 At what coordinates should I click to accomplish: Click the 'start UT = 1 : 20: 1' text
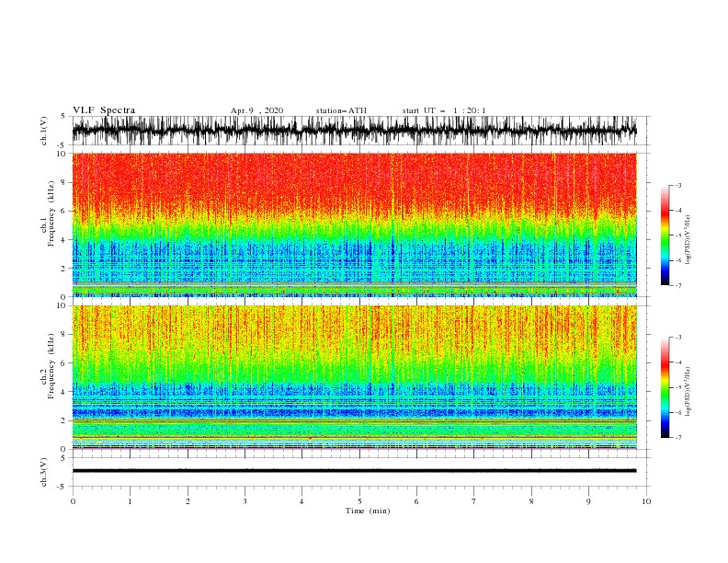click(444, 110)
